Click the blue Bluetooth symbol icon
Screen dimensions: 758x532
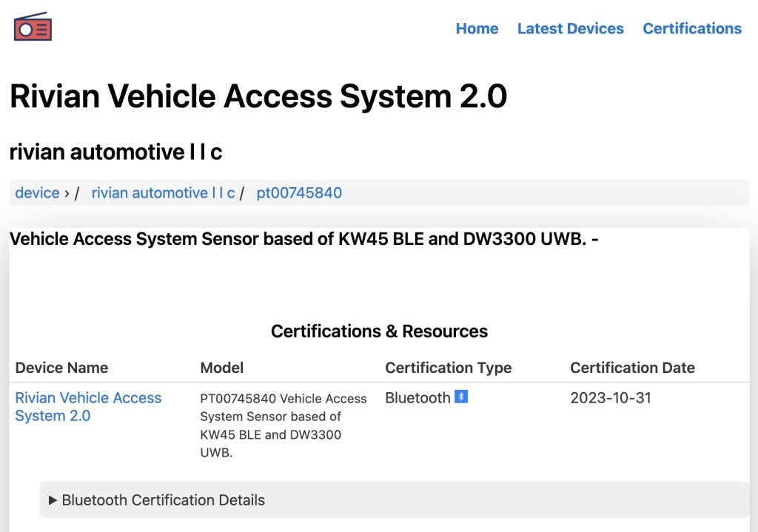[461, 397]
